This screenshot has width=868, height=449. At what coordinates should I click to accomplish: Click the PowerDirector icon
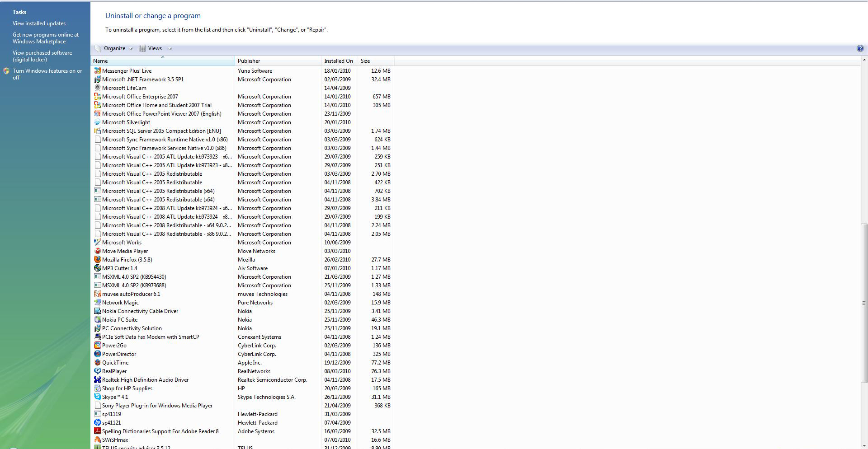[97, 354]
